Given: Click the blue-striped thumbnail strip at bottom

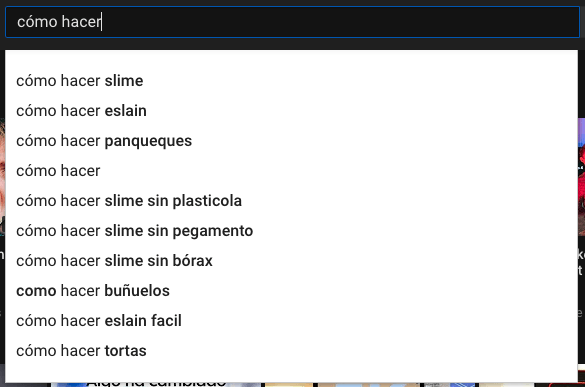Looking at the screenshot, I should point(450,385).
